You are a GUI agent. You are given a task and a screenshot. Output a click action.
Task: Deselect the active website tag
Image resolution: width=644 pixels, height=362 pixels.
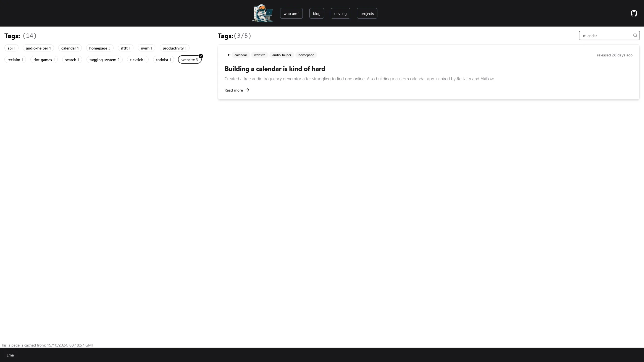pos(190,60)
